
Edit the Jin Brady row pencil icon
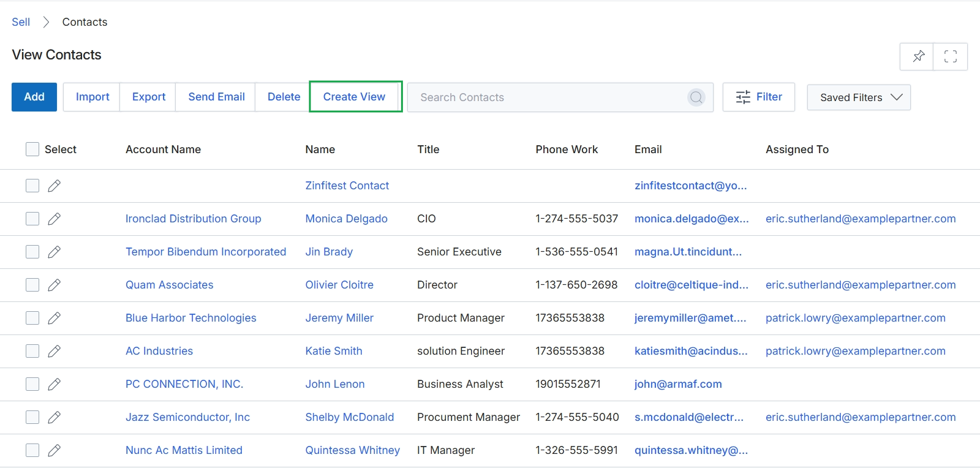pos(54,252)
